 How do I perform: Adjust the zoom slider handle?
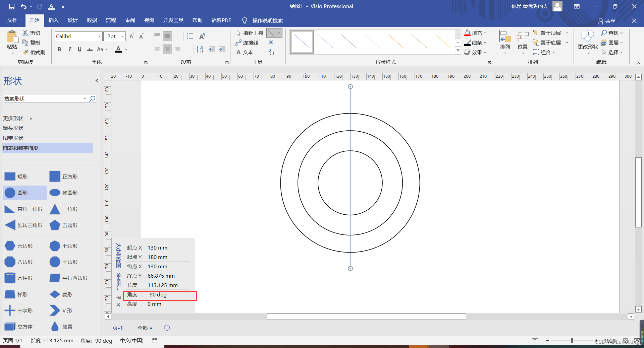pyautogui.click(x=572, y=341)
